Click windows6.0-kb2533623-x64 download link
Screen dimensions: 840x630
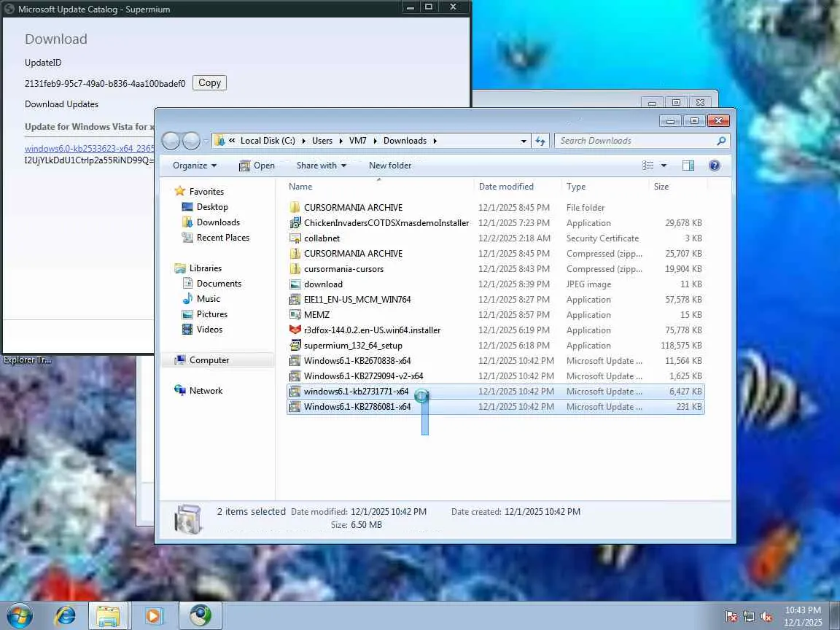[89, 149]
